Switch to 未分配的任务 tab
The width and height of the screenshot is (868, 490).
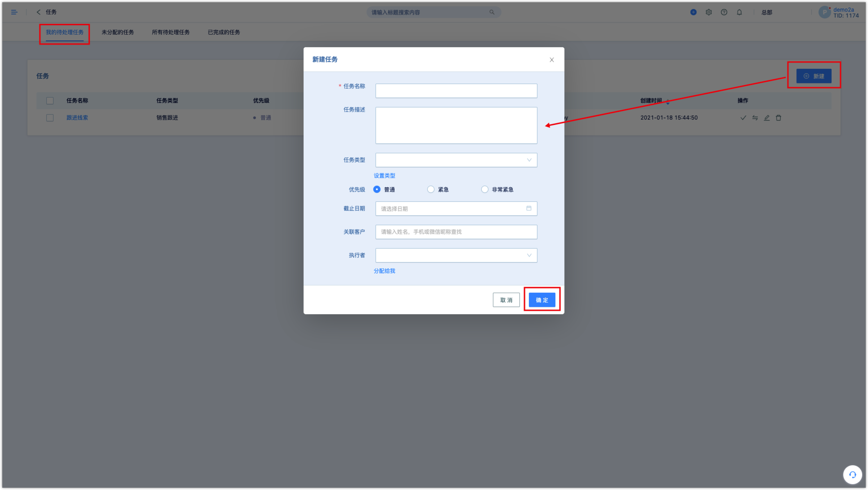pyautogui.click(x=118, y=32)
